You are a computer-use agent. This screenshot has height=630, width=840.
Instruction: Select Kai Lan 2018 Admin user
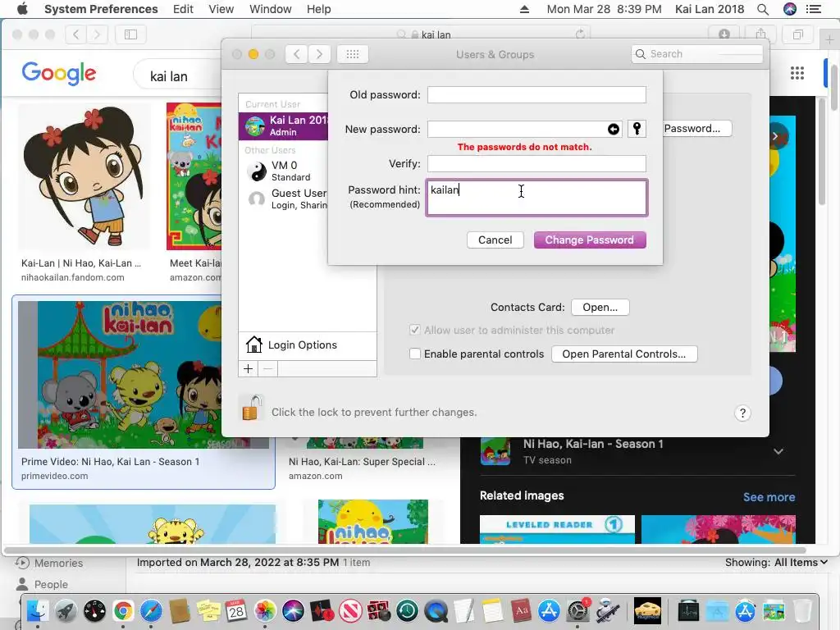click(283, 126)
